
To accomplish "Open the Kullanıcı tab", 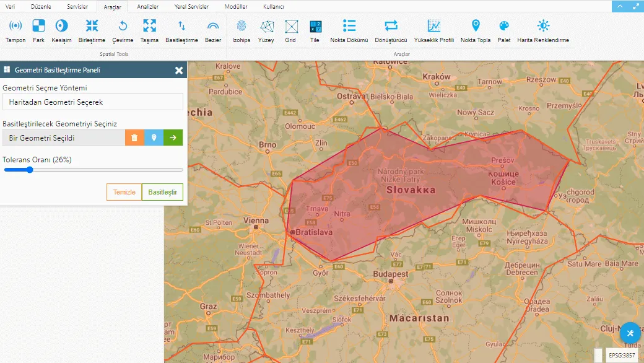I will [274, 7].
